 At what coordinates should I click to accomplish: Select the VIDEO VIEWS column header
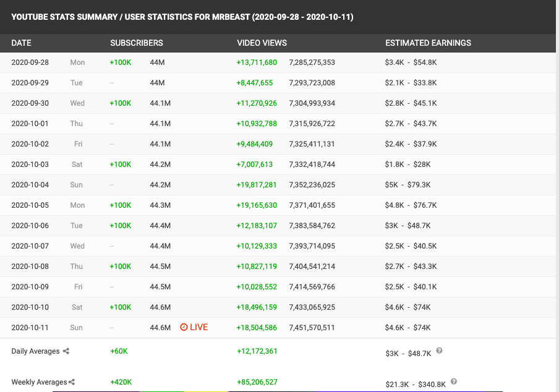tap(262, 43)
